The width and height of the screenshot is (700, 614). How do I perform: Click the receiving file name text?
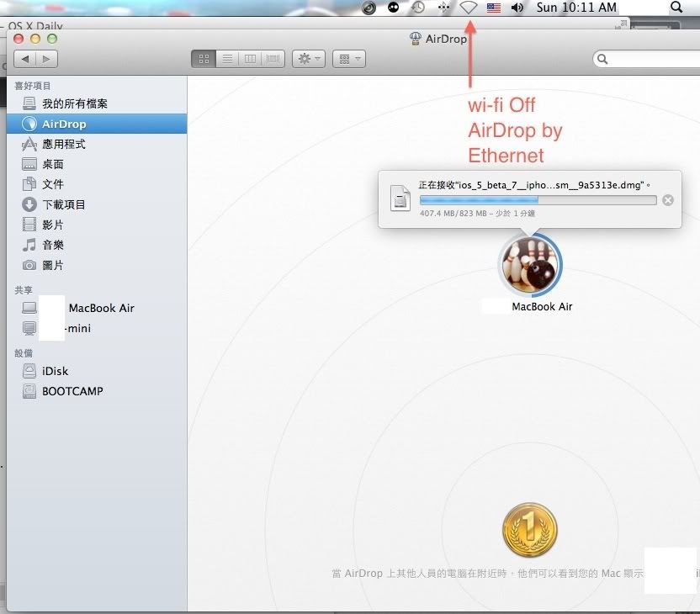pos(534,185)
